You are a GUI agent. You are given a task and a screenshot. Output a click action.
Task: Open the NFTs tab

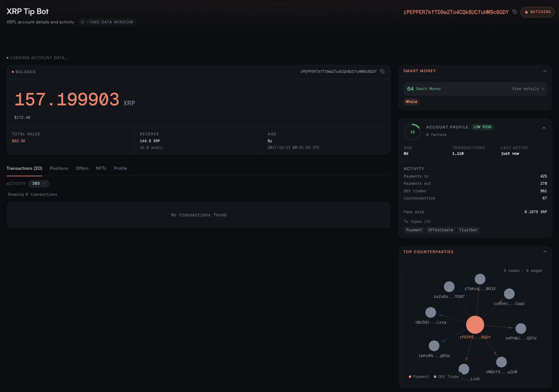click(x=101, y=168)
